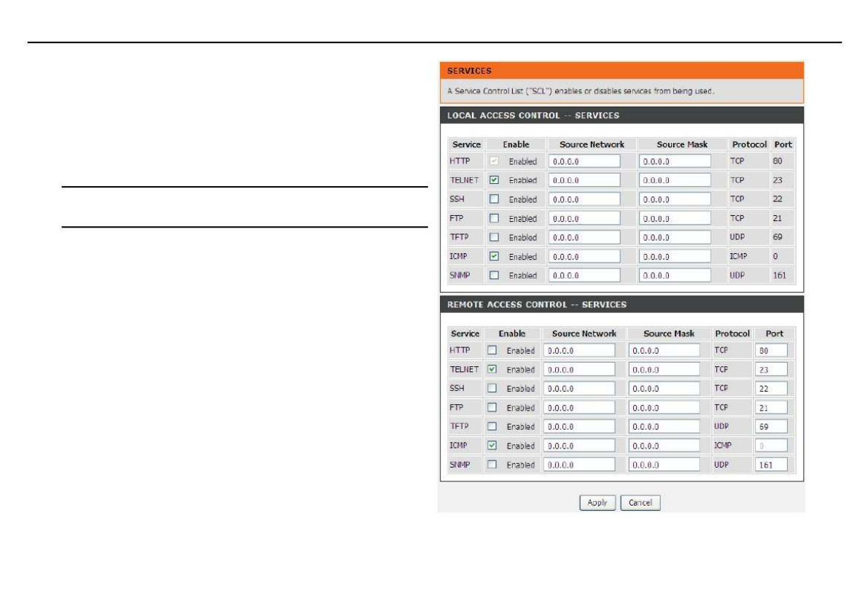The image size is (868, 615).
Task: Edit remote SNMP port 161 field
Action: (x=771, y=465)
